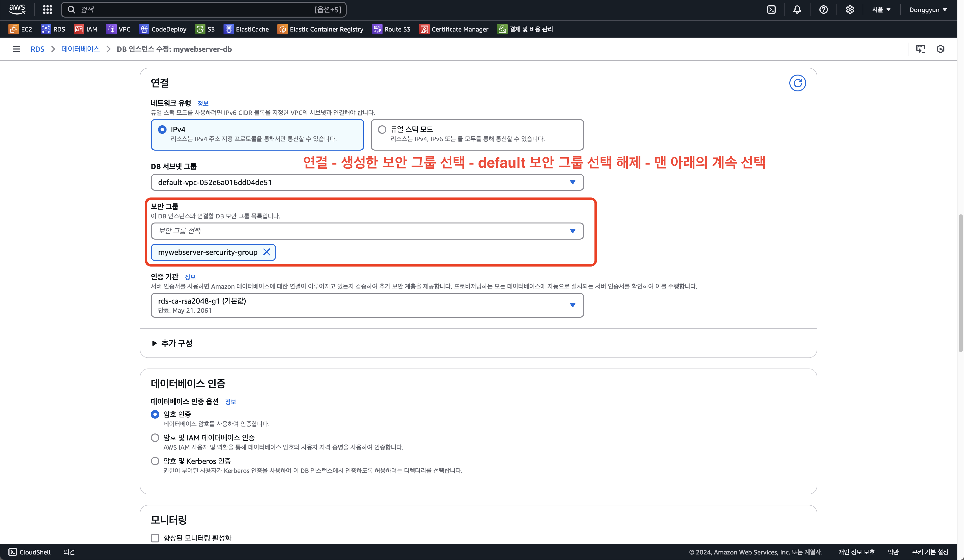Select 암호 및 IAM 데이터베이스 인증
Viewport: 964px width, 560px height.
pos(155,438)
